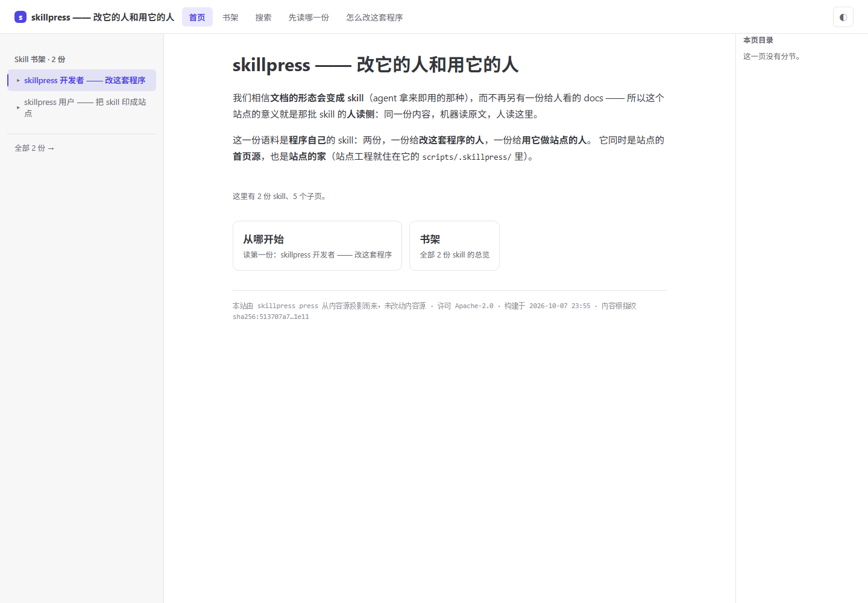Open the 书架 overview card

click(x=454, y=245)
